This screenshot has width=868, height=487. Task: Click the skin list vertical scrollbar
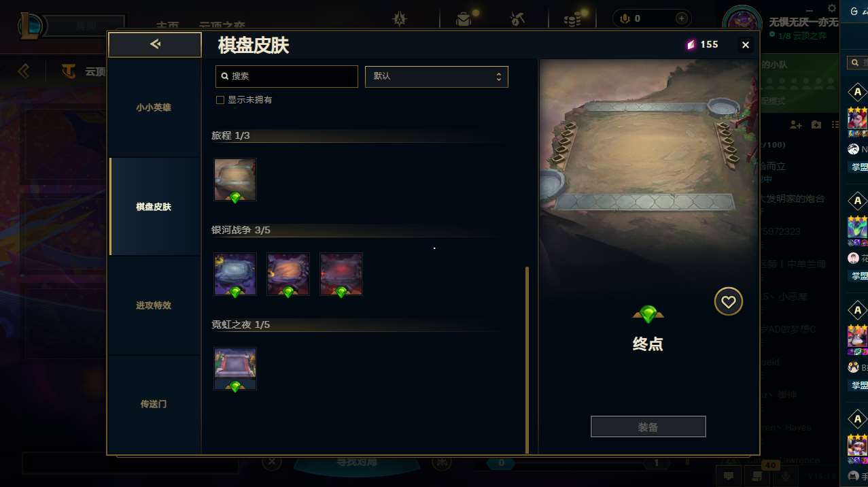pos(527,360)
